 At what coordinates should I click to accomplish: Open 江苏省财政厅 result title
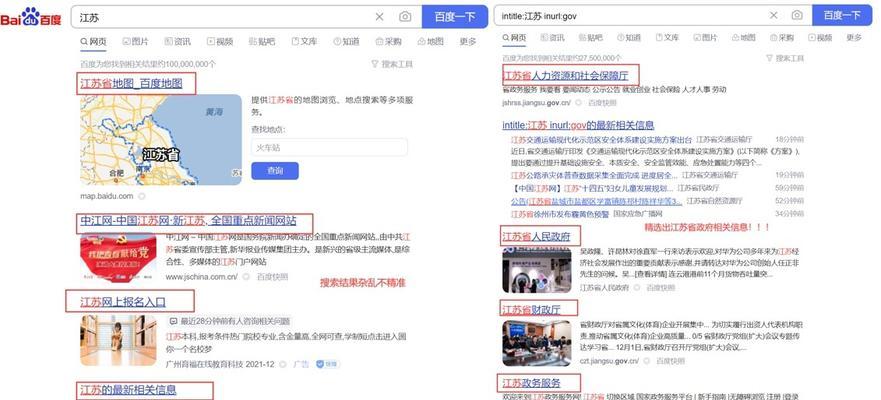click(x=532, y=309)
